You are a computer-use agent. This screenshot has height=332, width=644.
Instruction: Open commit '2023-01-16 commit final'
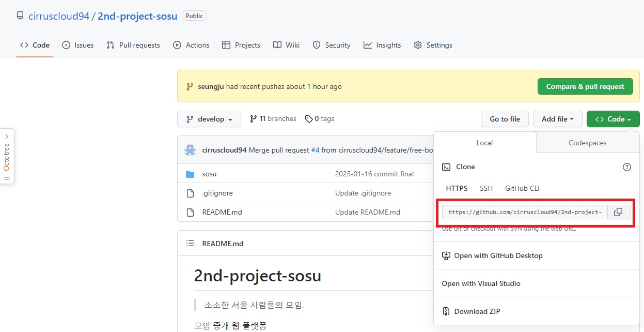click(374, 174)
